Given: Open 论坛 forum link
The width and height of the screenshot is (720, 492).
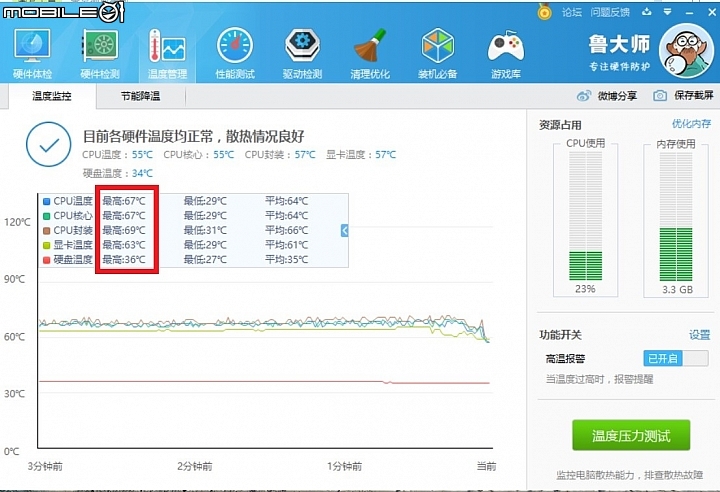Looking at the screenshot, I should point(572,12).
